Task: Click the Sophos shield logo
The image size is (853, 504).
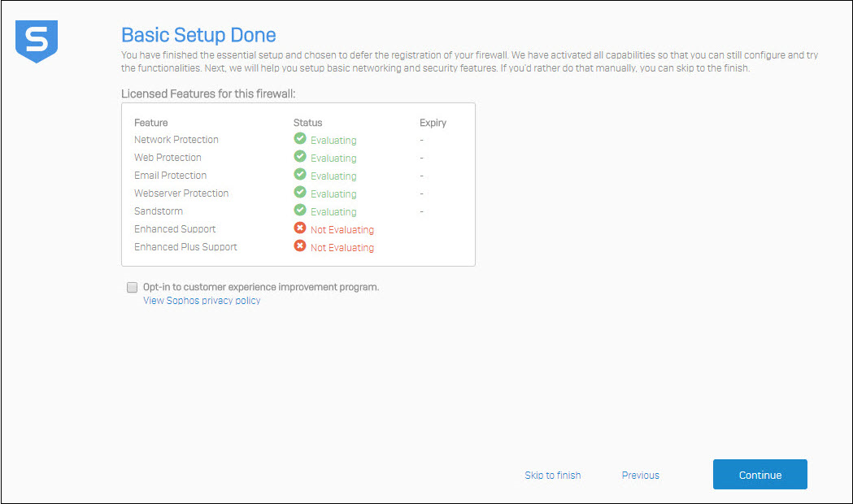Action: click(x=37, y=41)
